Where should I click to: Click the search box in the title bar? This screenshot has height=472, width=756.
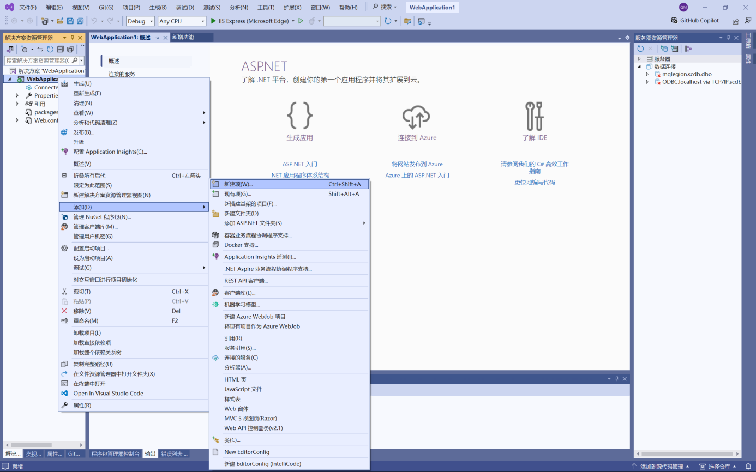385,7
